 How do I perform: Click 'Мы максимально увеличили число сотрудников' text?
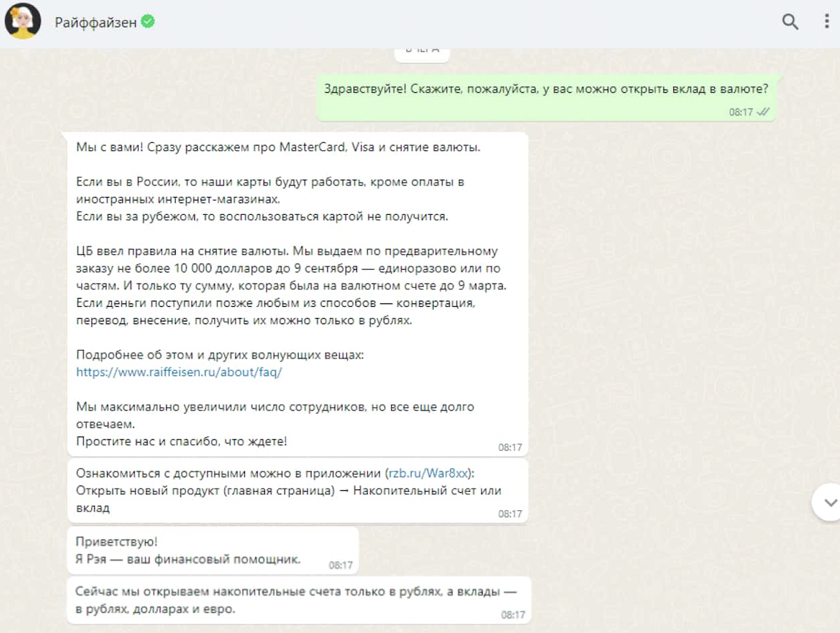pos(275,415)
